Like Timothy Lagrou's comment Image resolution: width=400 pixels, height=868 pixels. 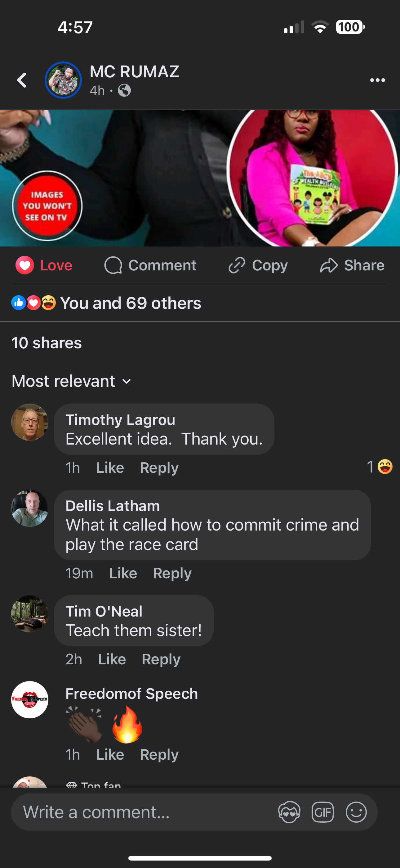[110, 467]
